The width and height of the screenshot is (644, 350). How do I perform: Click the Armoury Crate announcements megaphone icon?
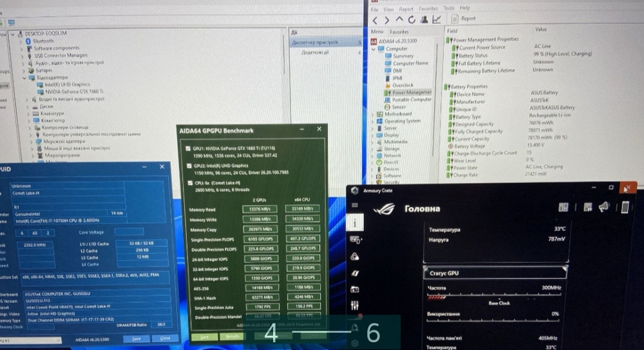click(x=604, y=207)
